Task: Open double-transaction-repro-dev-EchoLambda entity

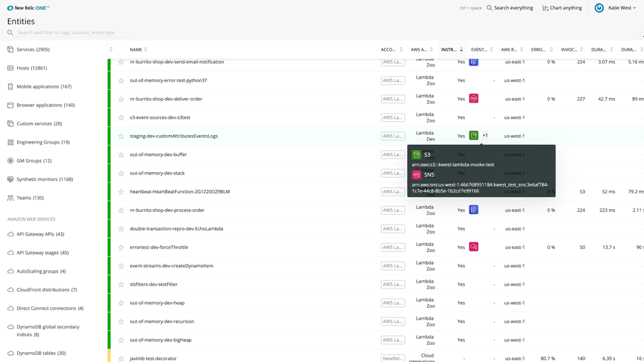Action: pos(176,228)
